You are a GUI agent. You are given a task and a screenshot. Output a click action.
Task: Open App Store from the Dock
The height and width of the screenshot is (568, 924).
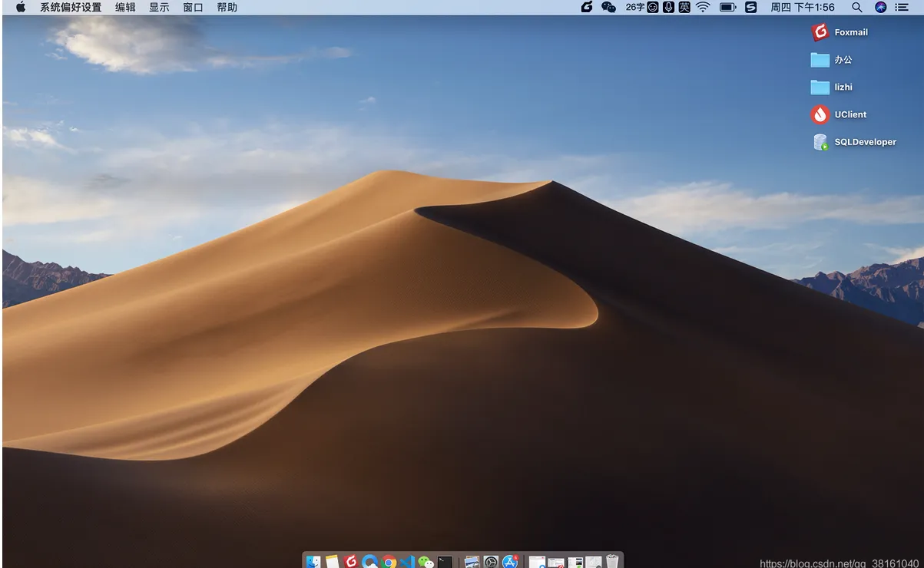pos(510,562)
